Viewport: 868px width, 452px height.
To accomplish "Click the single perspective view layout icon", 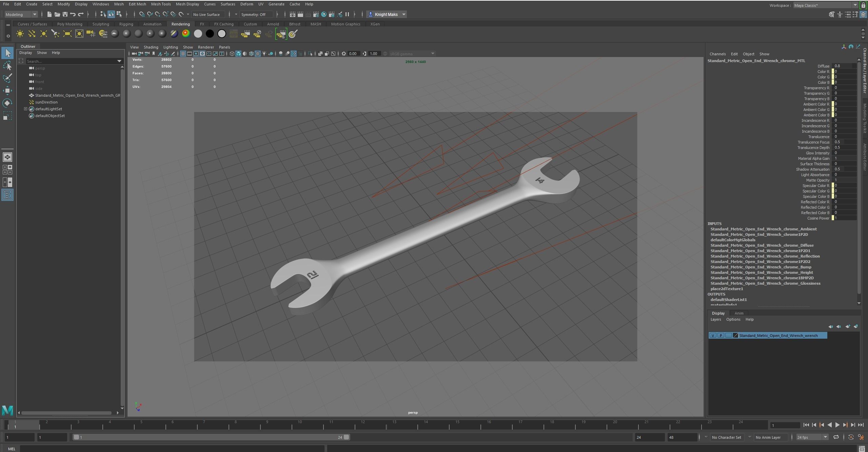I will point(7,157).
